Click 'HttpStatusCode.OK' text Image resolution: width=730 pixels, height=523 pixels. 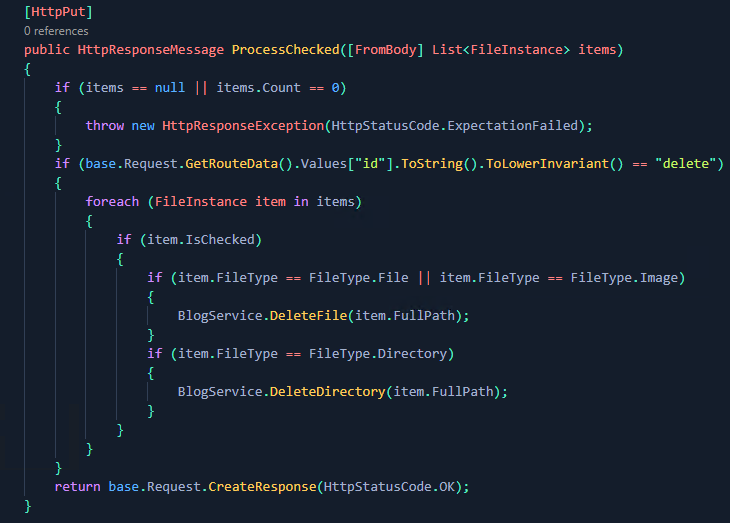389,487
